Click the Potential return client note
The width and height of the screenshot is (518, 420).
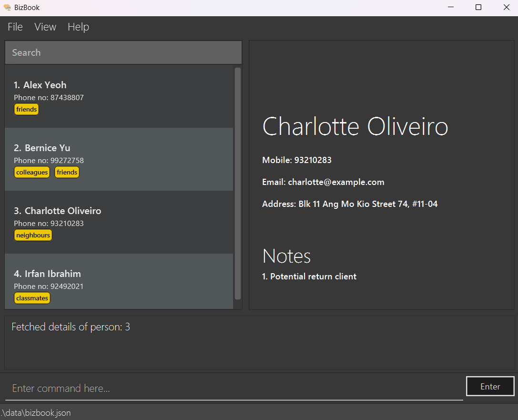click(x=309, y=277)
